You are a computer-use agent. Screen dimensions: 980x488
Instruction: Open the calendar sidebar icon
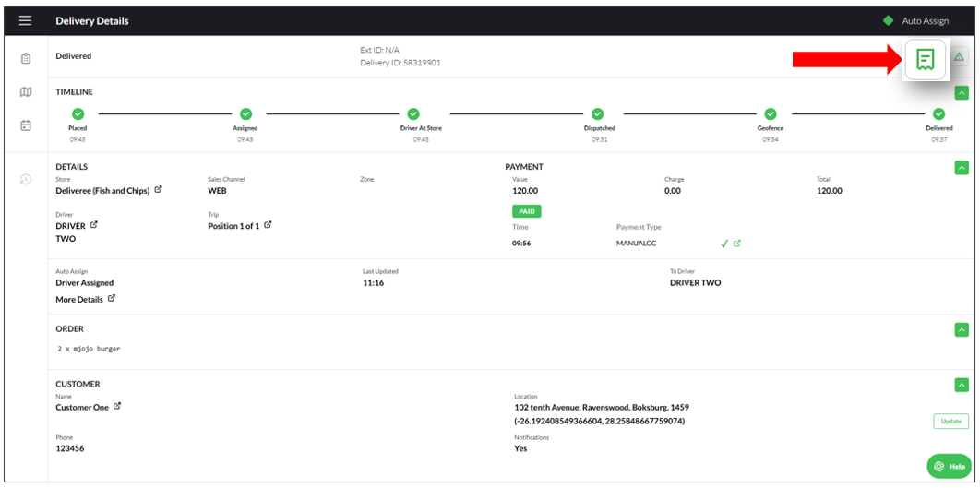pyautogui.click(x=26, y=125)
